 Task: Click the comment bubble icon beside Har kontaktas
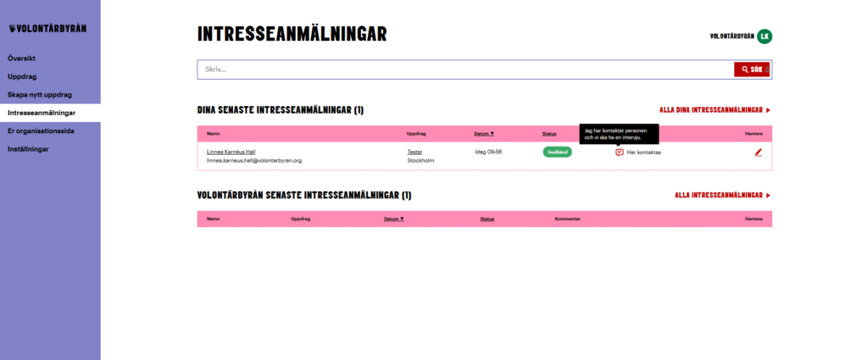[619, 152]
